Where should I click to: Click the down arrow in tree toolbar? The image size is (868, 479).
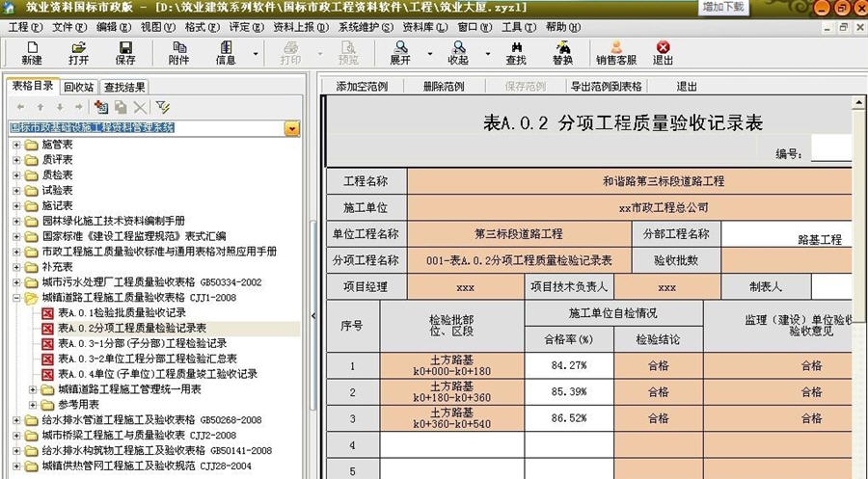tap(60, 107)
